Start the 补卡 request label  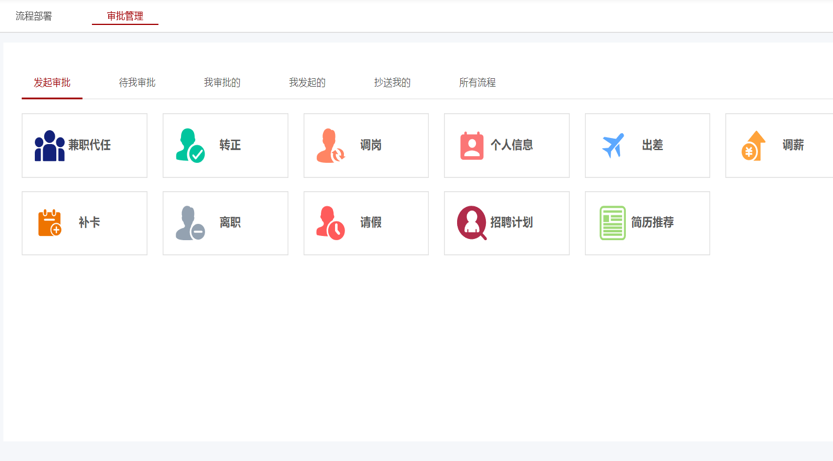click(x=89, y=222)
